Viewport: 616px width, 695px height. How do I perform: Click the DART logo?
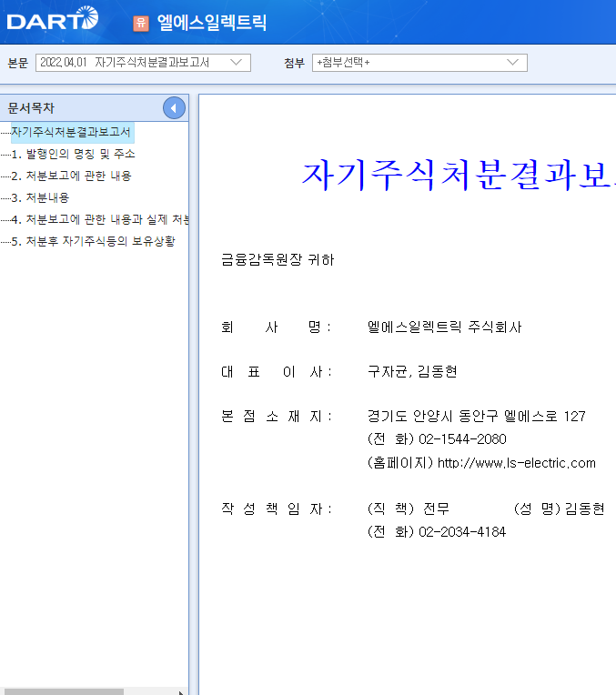[53, 18]
